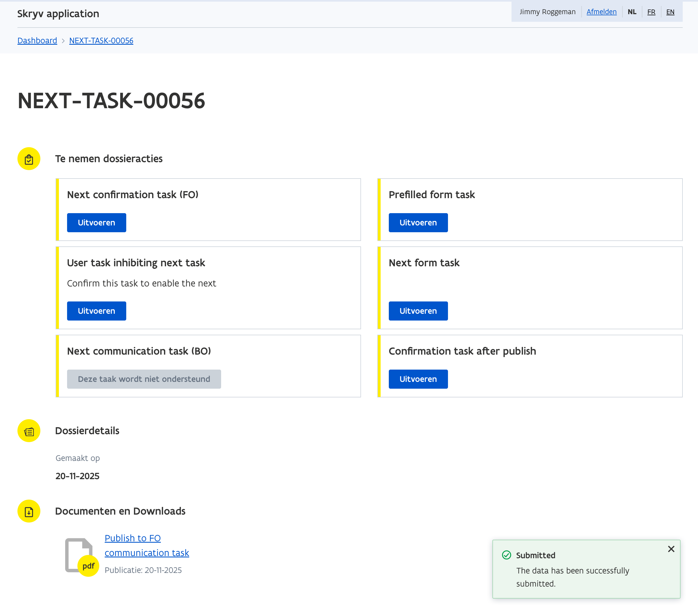Switch language to EN
This screenshot has width=698, height=616.
coord(670,12)
